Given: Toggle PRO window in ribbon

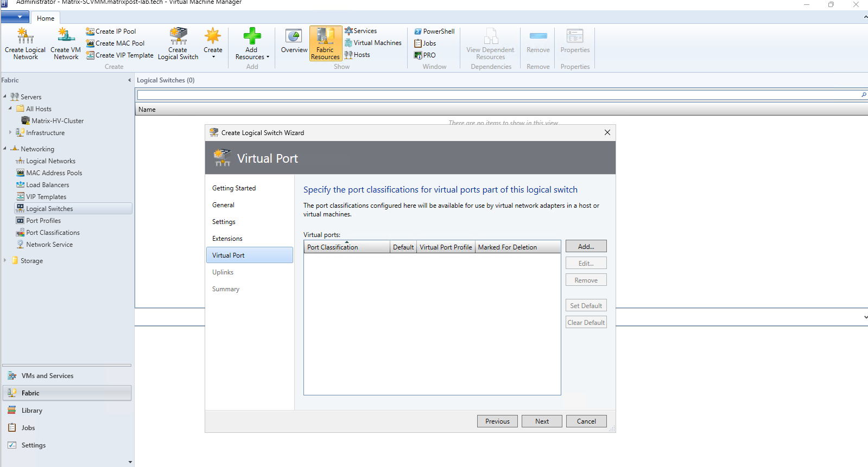Looking at the screenshot, I should pyautogui.click(x=425, y=55).
